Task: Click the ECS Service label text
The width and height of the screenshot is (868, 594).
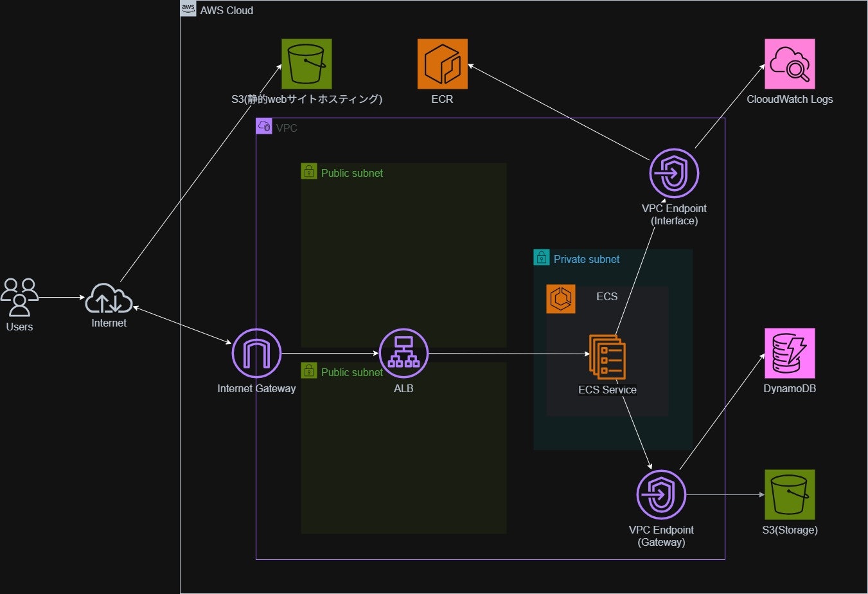Action: [607, 390]
